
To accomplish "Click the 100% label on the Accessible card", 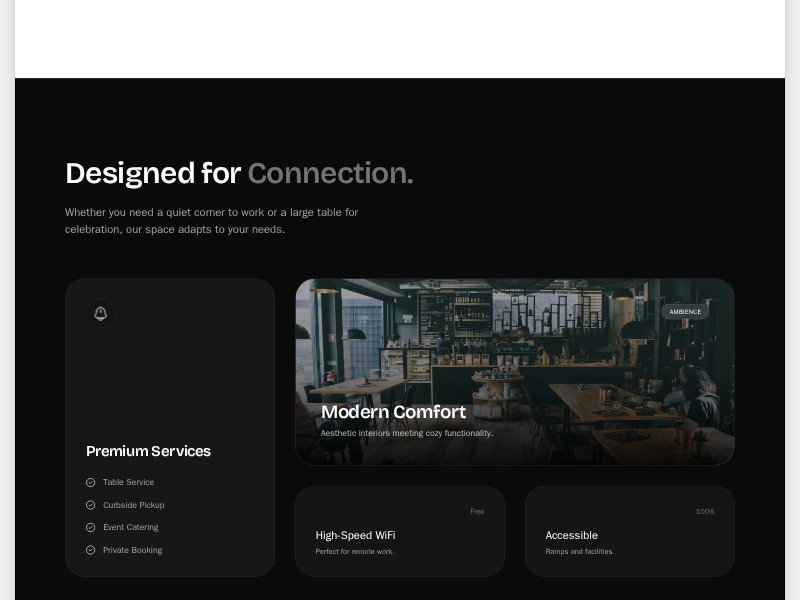I will click(705, 511).
